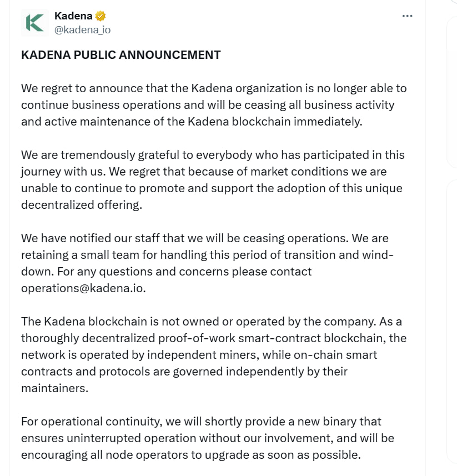Click the Kadena green K profile avatar
This screenshot has width=457, height=476.
pos(35,23)
